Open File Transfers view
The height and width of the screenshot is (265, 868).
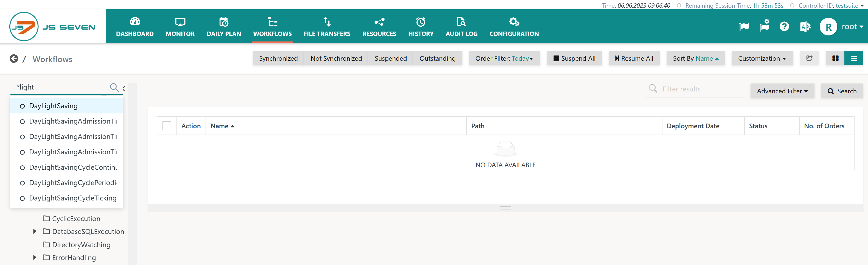pyautogui.click(x=327, y=27)
